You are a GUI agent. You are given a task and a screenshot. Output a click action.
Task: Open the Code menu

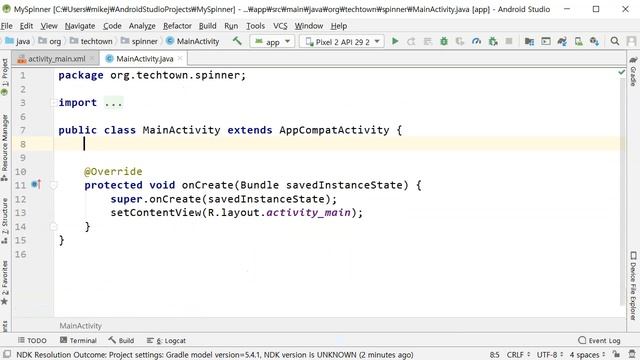(x=112, y=26)
